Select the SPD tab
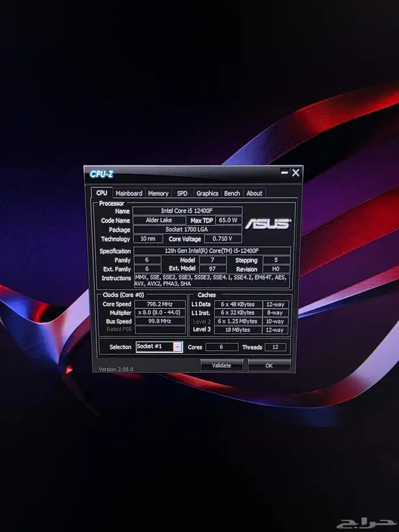 pos(182,193)
